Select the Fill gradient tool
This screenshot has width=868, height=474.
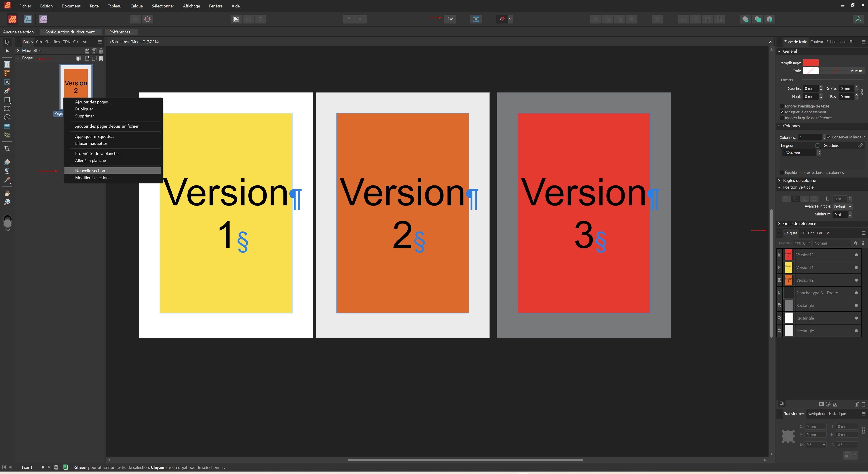click(x=7, y=162)
